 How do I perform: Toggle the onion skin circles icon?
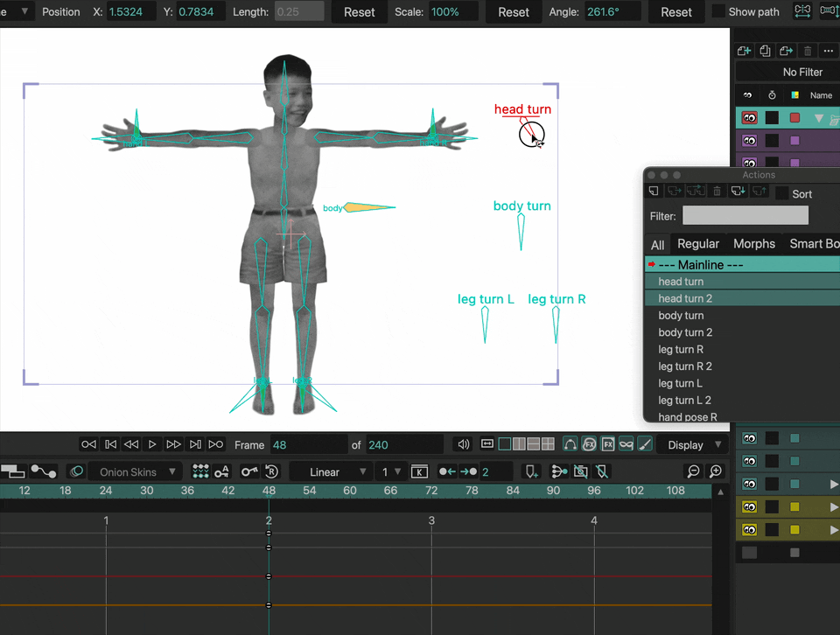click(x=77, y=471)
